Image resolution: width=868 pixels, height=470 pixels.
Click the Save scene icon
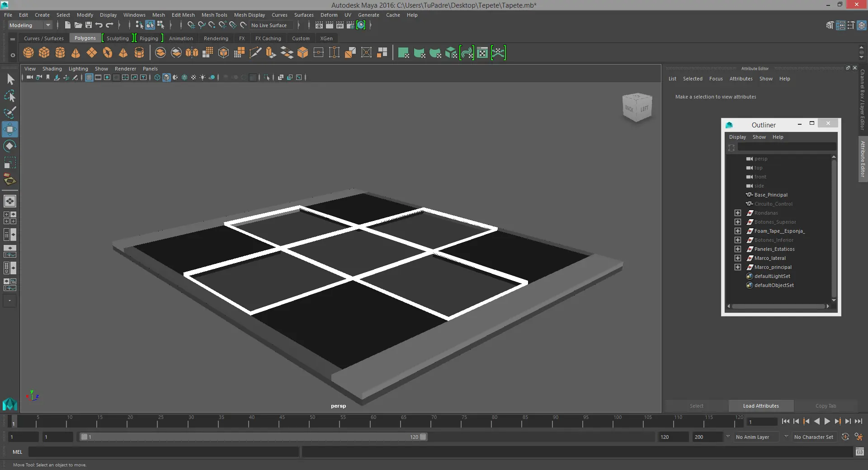89,25
